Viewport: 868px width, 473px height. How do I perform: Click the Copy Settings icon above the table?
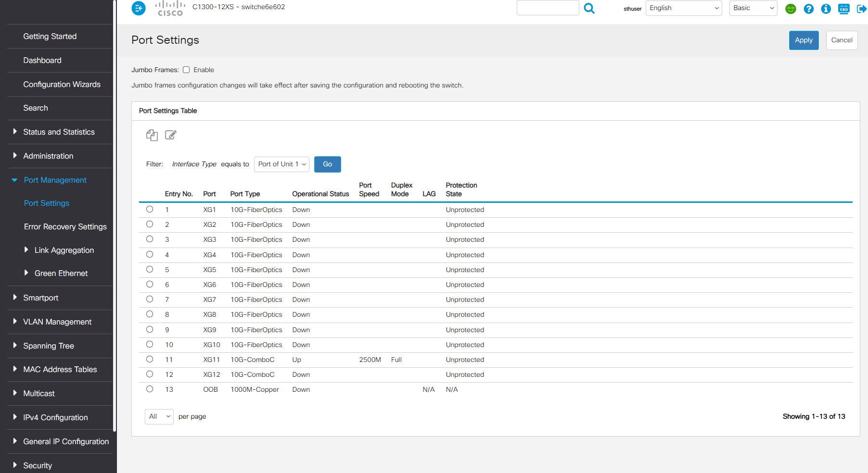click(x=152, y=135)
